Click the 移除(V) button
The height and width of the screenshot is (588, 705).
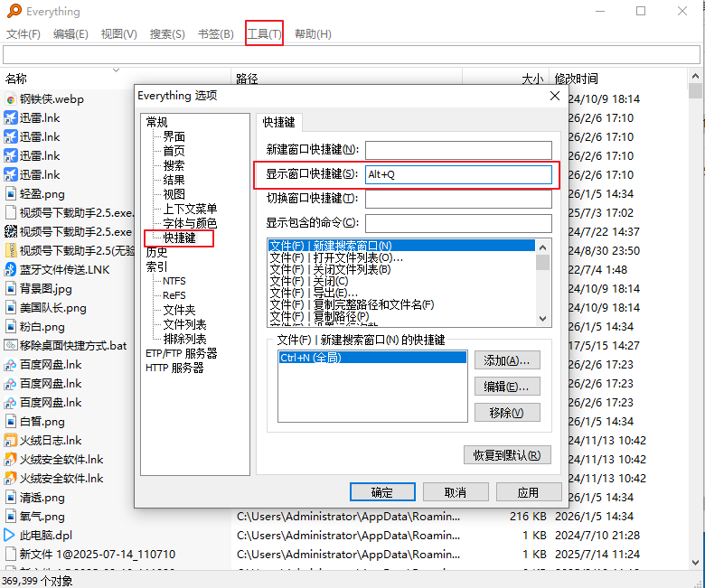pos(507,413)
